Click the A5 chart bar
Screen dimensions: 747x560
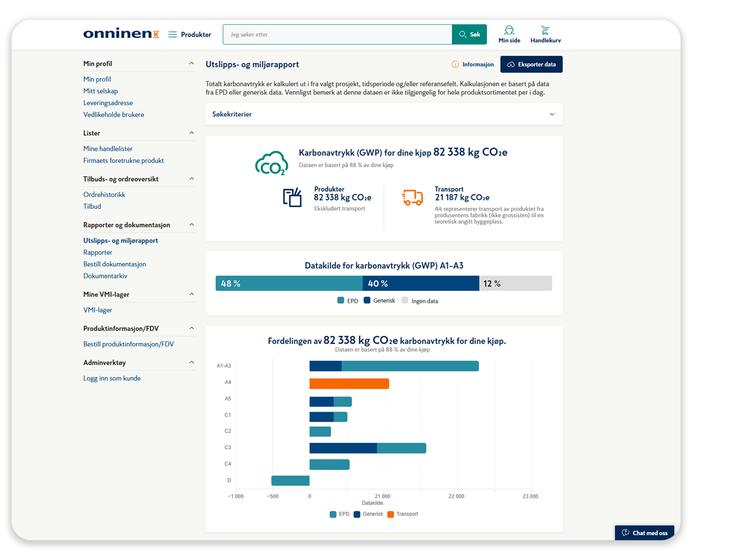(331, 402)
